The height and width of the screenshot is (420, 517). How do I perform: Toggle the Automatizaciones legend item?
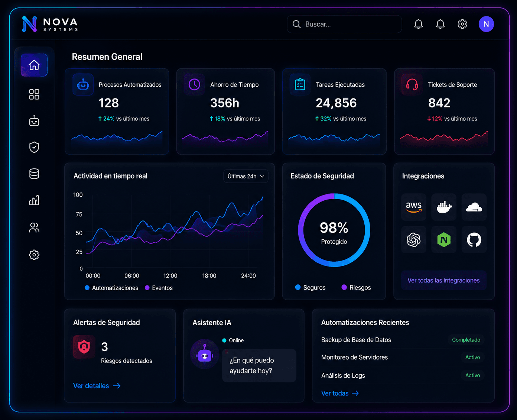111,288
